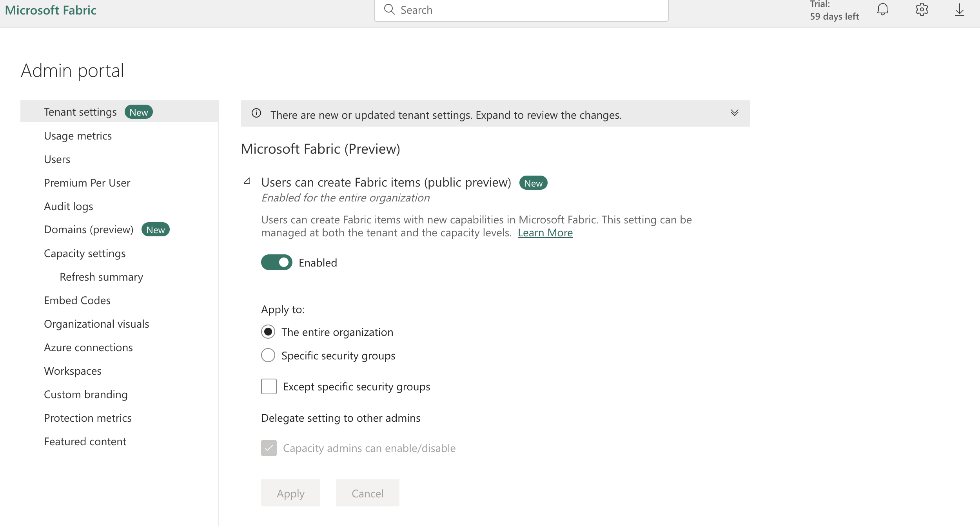Click the Trial 59 days left status
This screenshot has width=980, height=526.
pyautogui.click(x=835, y=10)
